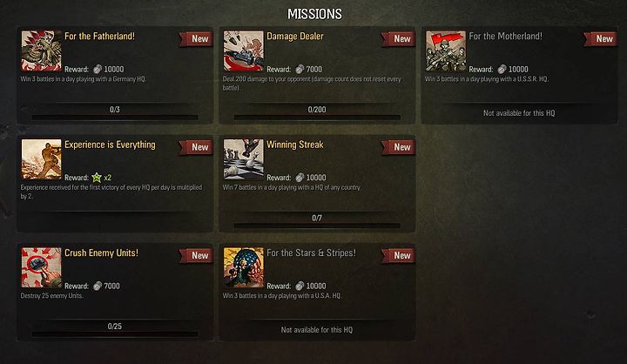Click New ribbon on Crush Enemy Units!
This screenshot has width=627, height=364.
[196, 256]
